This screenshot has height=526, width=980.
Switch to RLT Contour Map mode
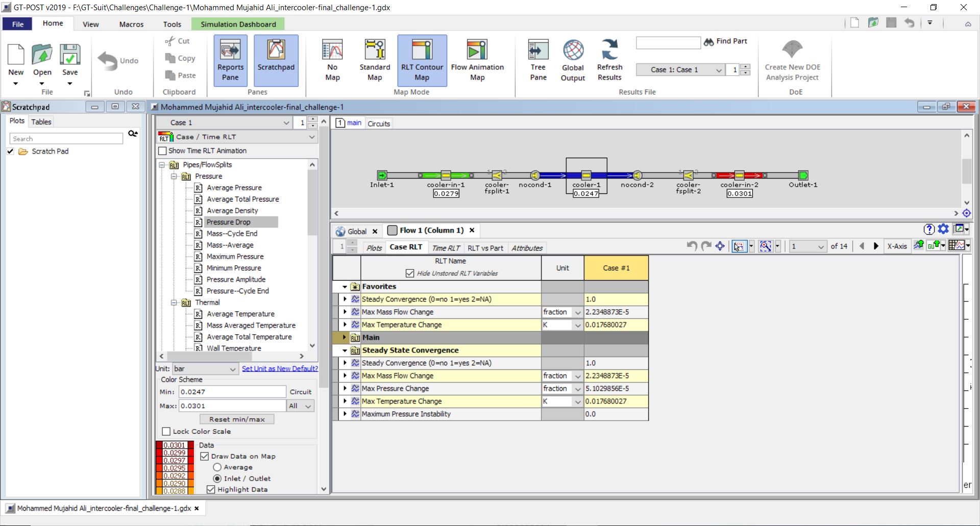click(422, 60)
